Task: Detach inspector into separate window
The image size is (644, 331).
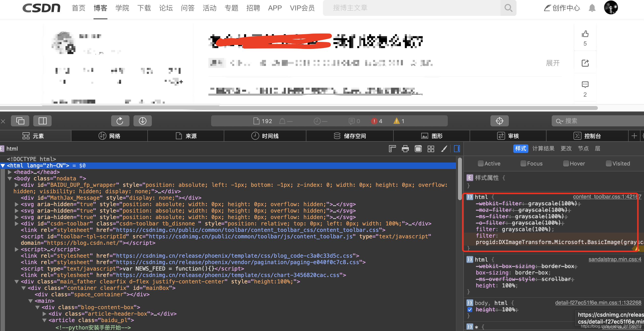Action: pyautogui.click(x=20, y=121)
